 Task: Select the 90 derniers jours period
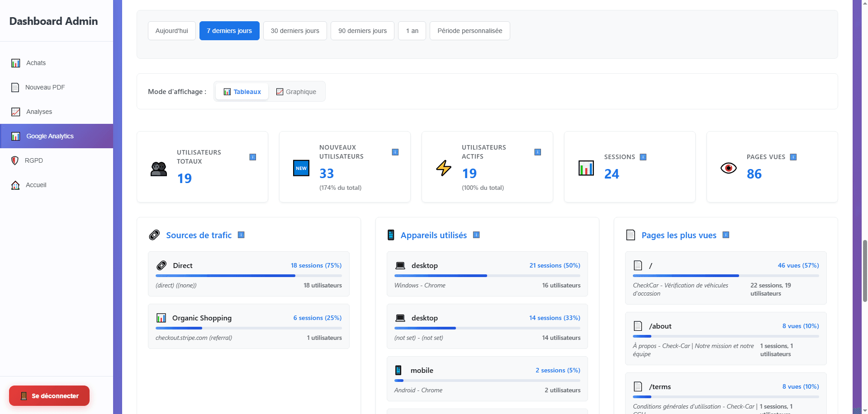point(363,31)
